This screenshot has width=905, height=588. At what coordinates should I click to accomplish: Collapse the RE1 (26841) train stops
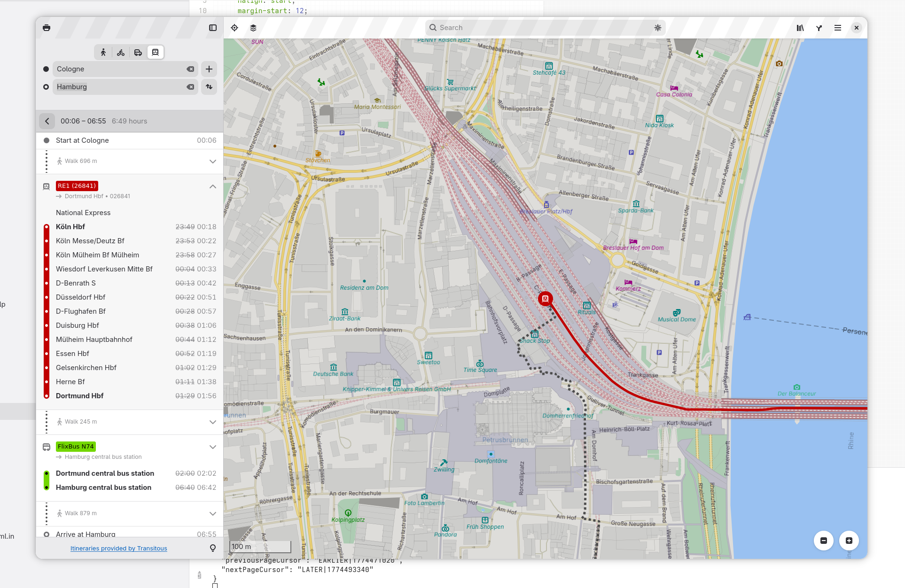(x=213, y=186)
